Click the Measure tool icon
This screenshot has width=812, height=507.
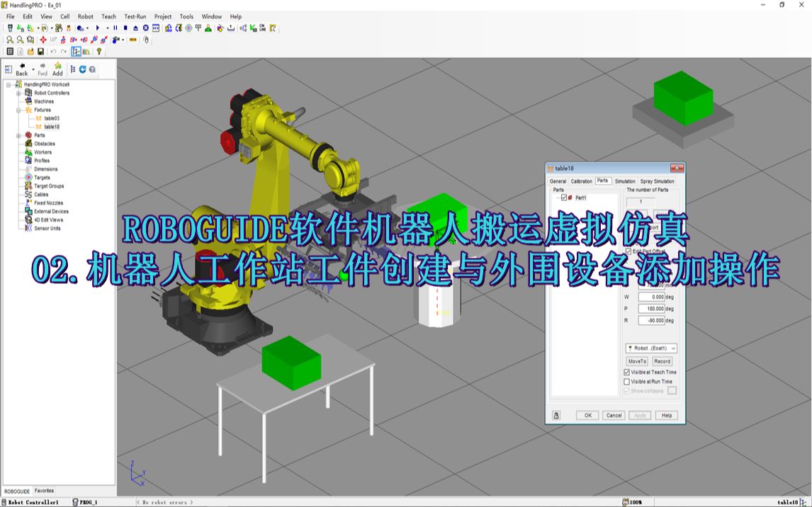[132, 40]
